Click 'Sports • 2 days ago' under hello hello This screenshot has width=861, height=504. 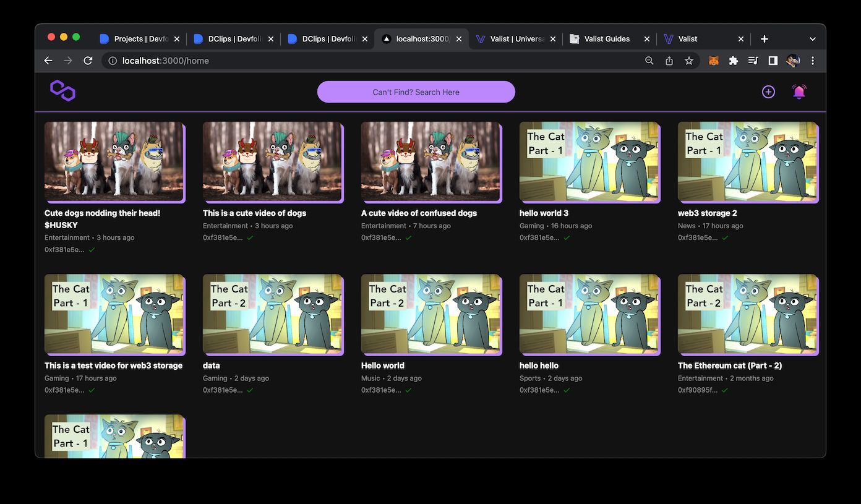550,378
